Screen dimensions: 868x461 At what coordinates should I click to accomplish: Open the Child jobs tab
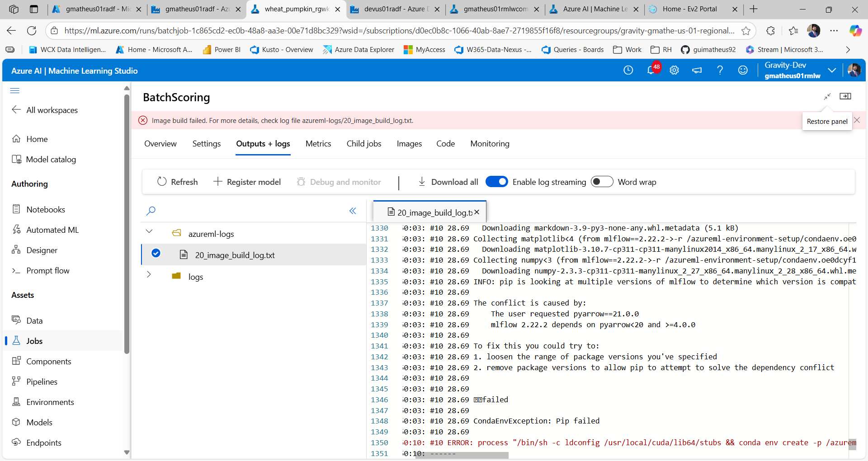click(x=364, y=144)
